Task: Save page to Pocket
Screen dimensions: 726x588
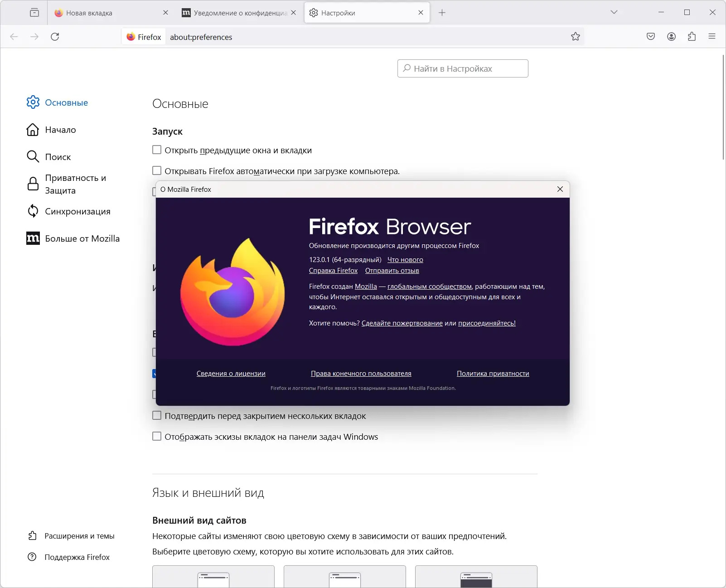Action: tap(651, 37)
